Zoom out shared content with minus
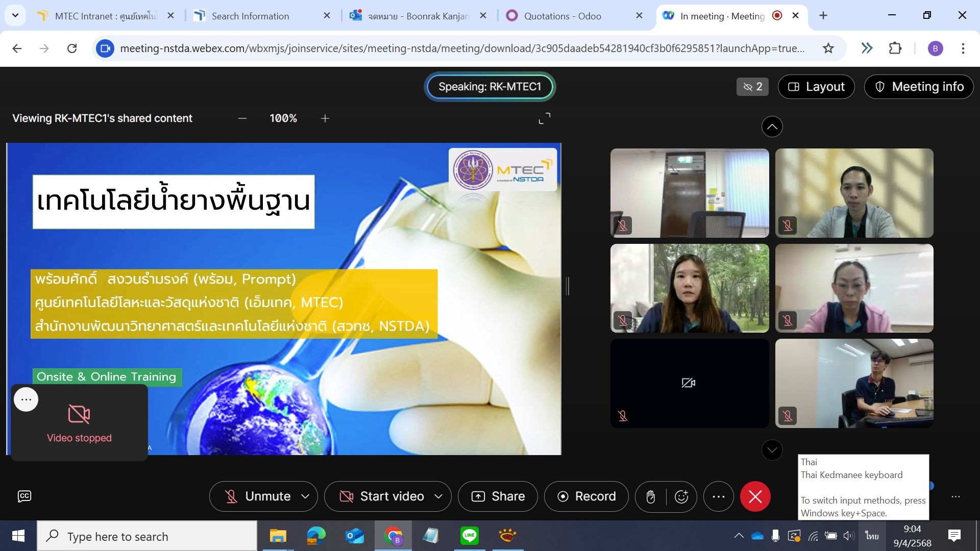The height and width of the screenshot is (551, 980). [x=242, y=118]
